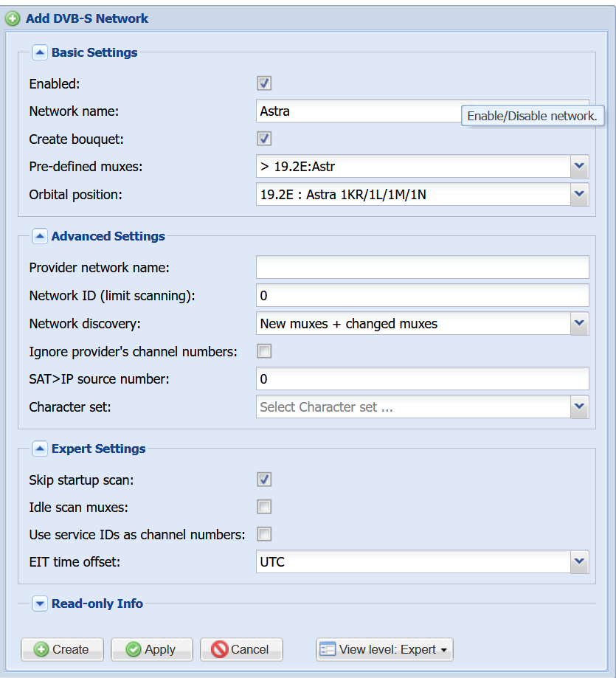
Task: Check Use service IDs as channel numbers
Action: tap(264, 534)
